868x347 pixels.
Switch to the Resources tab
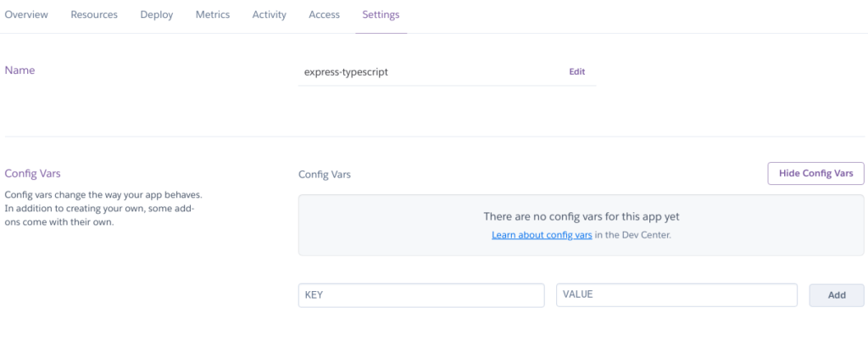click(94, 15)
